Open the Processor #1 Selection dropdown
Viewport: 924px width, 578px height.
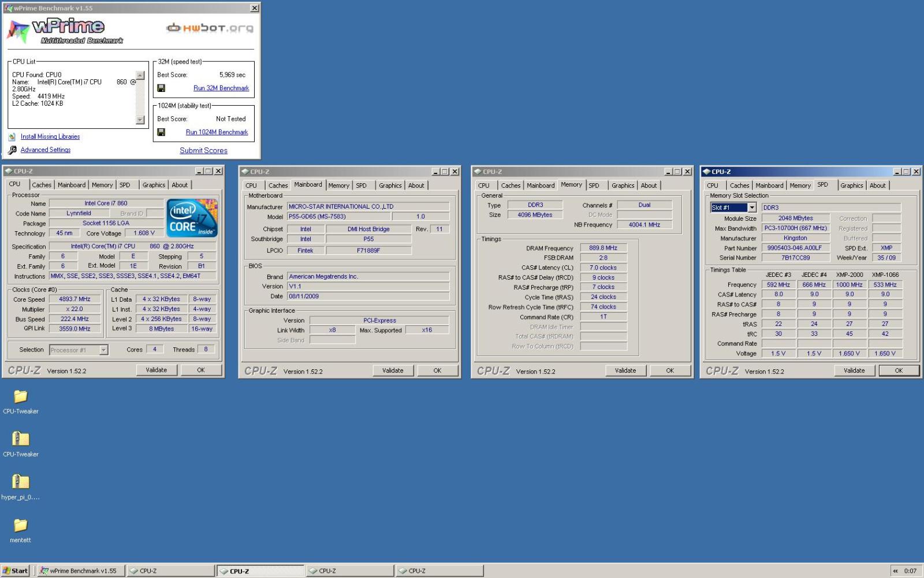click(103, 350)
